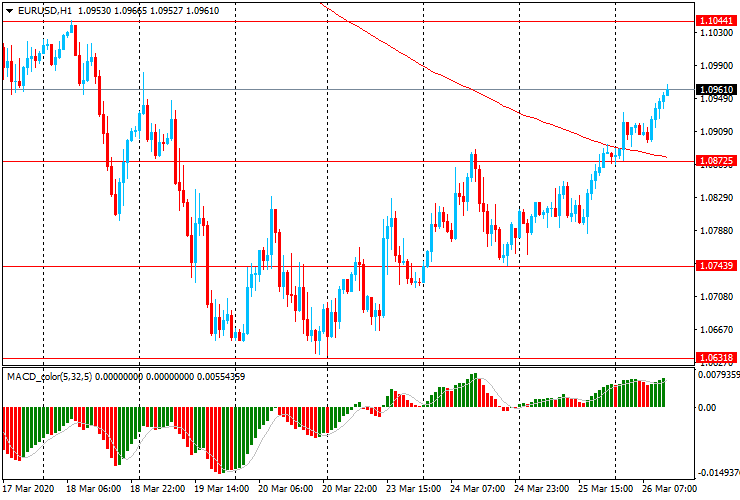Click the 25 Mar 15:00 time label
This screenshot has width=740, height=500.
[x=605, y=489]
